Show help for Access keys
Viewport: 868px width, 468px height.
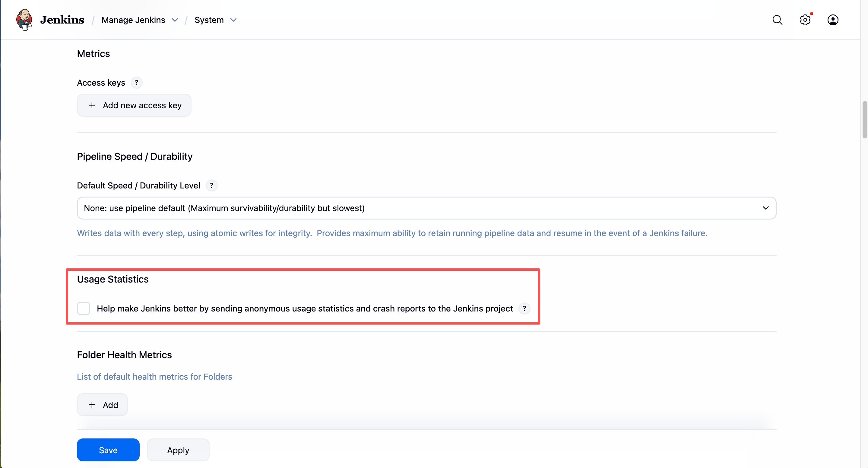tap(136, 83)
